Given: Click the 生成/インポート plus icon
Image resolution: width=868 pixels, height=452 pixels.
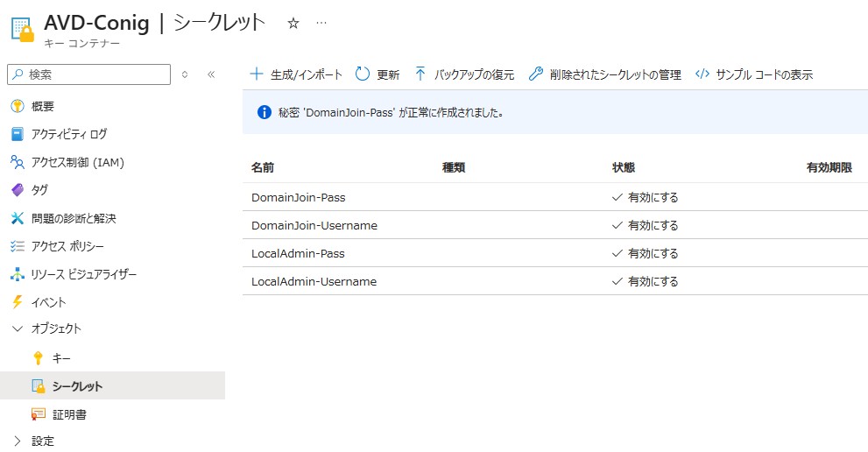Looking at the screenshot, I should click(257, 74).
